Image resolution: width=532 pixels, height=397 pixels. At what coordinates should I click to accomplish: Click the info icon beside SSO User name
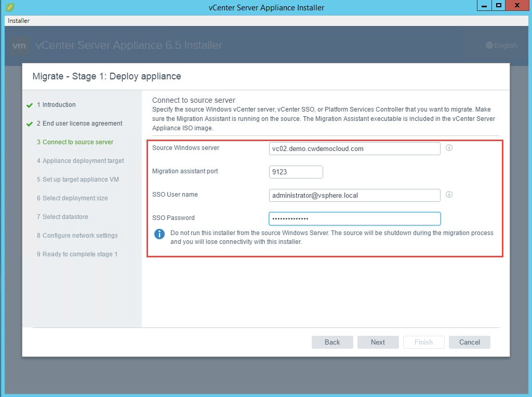point(449,195)
